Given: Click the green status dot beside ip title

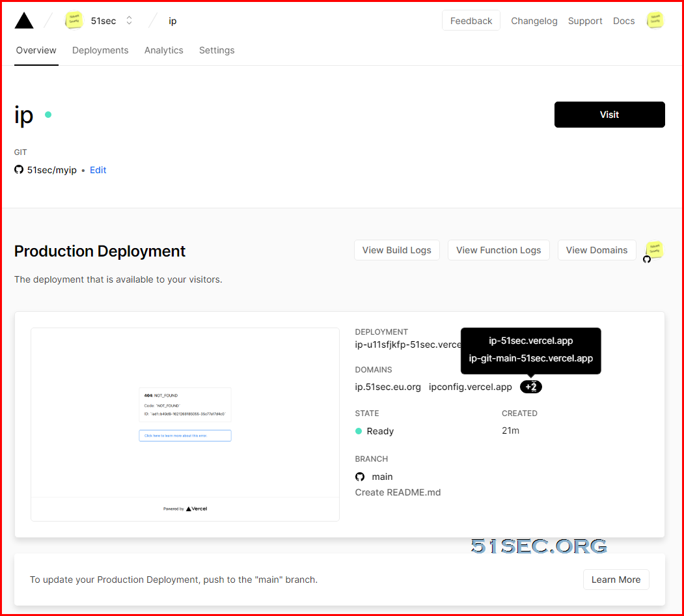Looking at the screenshot, I should coord(48,115).
